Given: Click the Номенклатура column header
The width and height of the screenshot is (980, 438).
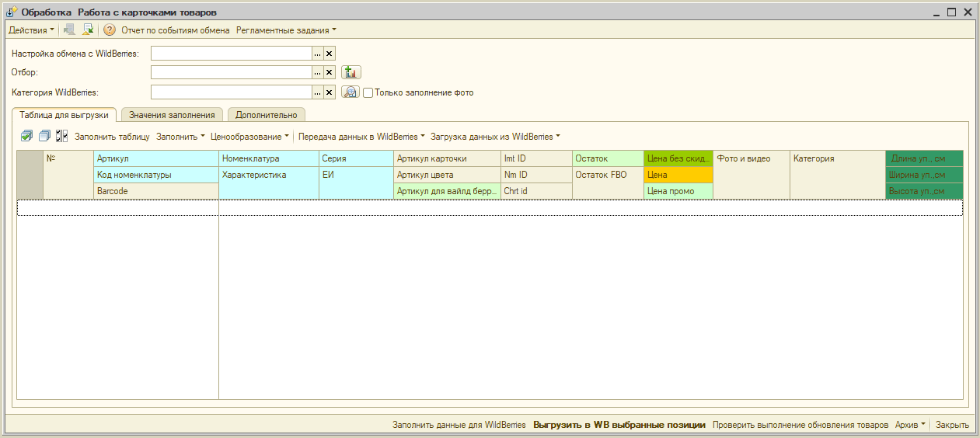Looking at the screenshot, I should pyautogui.click(x=269, y=158).
